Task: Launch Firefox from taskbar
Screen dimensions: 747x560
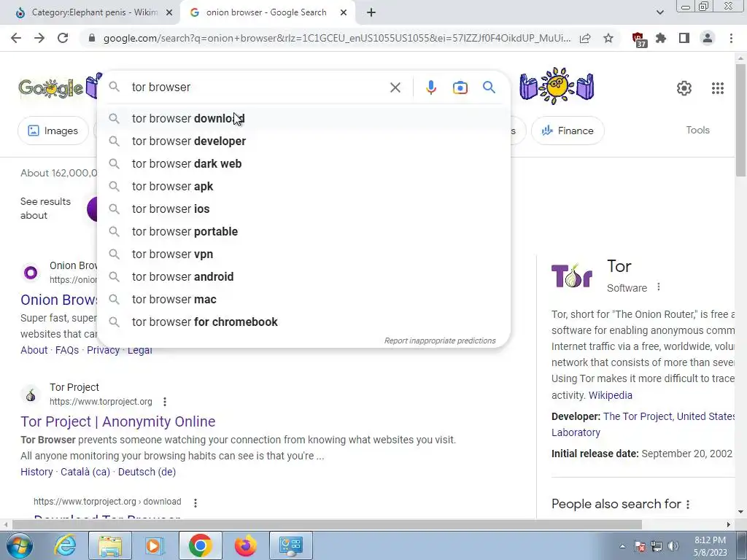Action: (246, 545)
